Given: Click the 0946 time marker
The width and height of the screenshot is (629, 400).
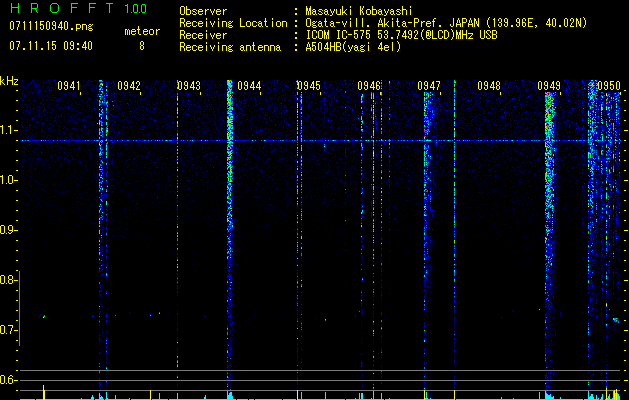Looking at the screenshot, I should [x=369, y=86].
